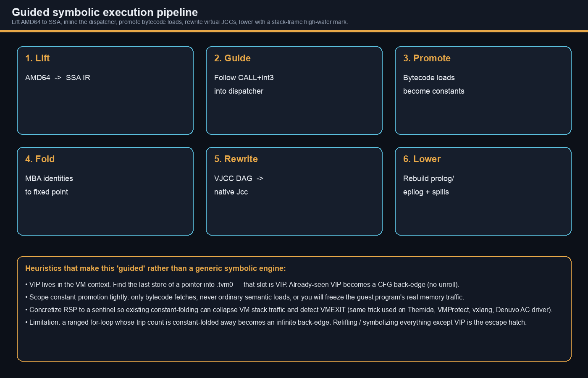
Task: Select the "1. Lift" card heading
Action: 37,58
